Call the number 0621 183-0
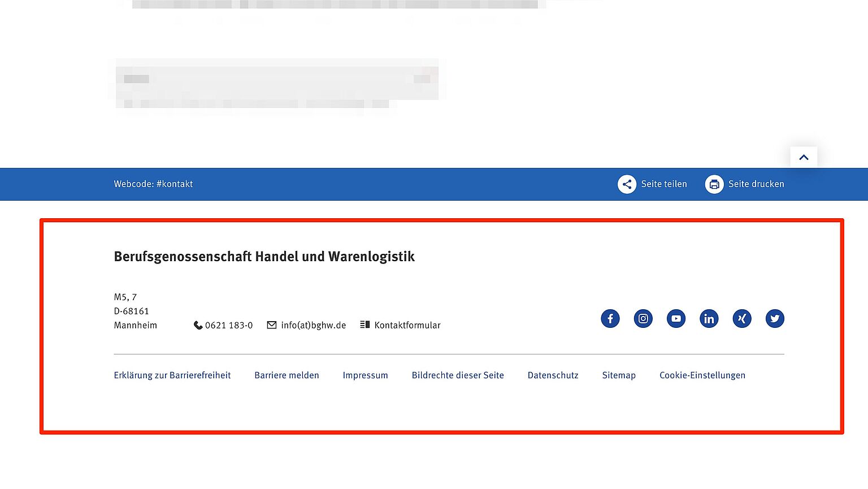Image resolution: width=868 pixels, height=489 pixels. [x=229, y=325]
